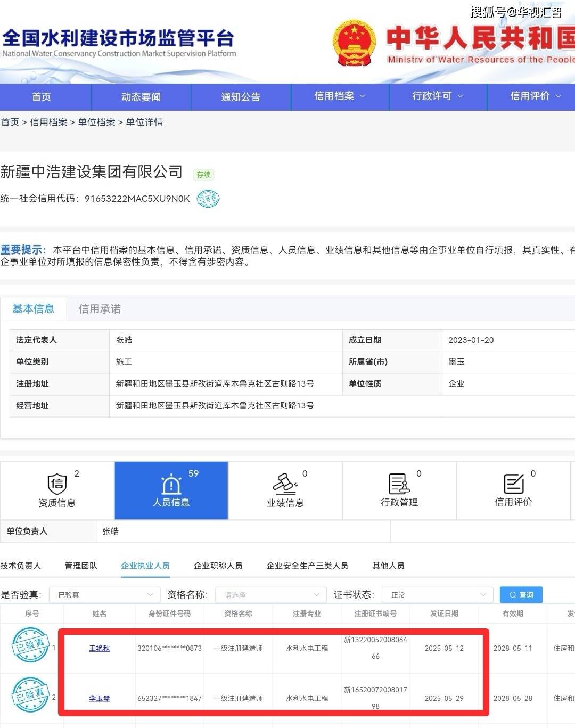Viewport: 575px width, 728px height.
Task: Select the 人员信息 alarm icon tile
Action: 171,485
